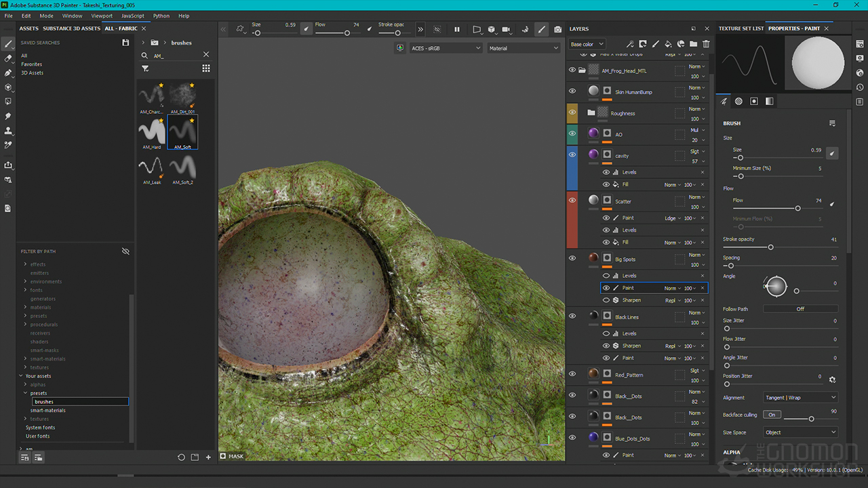Viewport: 868px width, 488px height.
Task: Select the AM_Hard brush thumbnail
Action: tap(152, 131)
